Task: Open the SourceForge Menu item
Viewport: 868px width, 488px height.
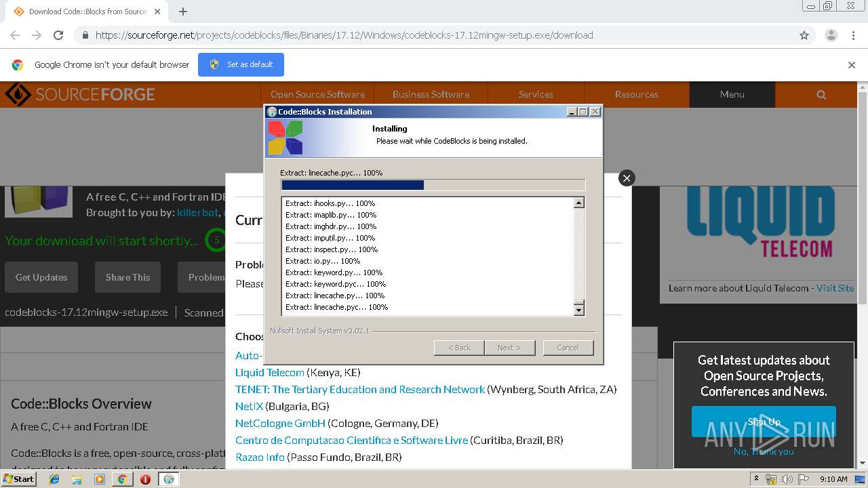Action: 732,94
